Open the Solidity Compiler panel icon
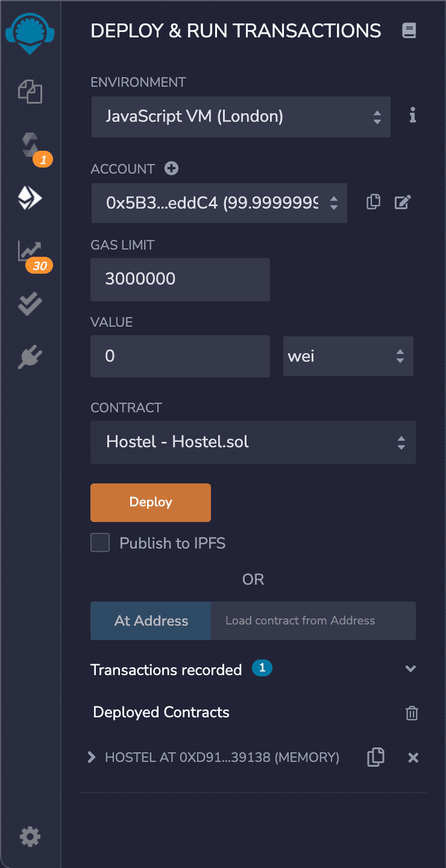Screen dimensions: 446x868 tap(30, 145)
